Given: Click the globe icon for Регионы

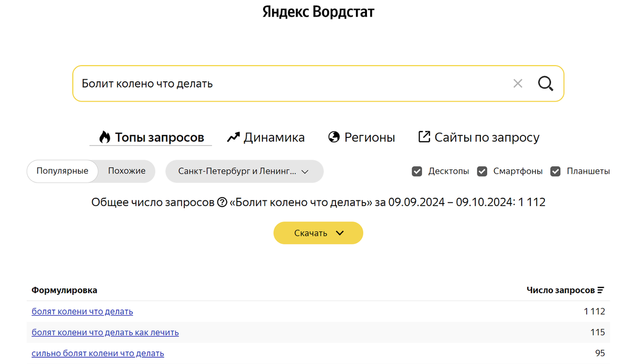Looking at the screenshot, I should click(x=334, y=137).
